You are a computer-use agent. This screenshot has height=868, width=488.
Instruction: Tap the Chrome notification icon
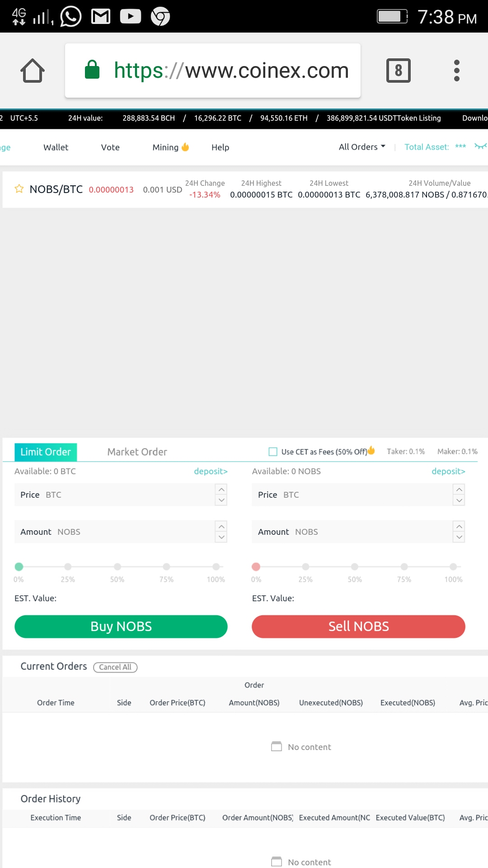coord(160,17)
